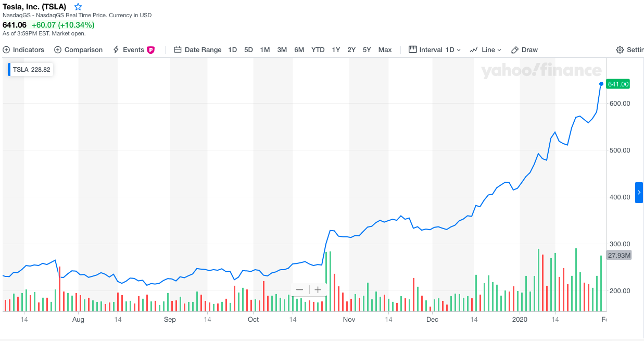Show the Max date range
Image resolution: width=644 pixels, height=341 pixels.
(x=385, y=50)
